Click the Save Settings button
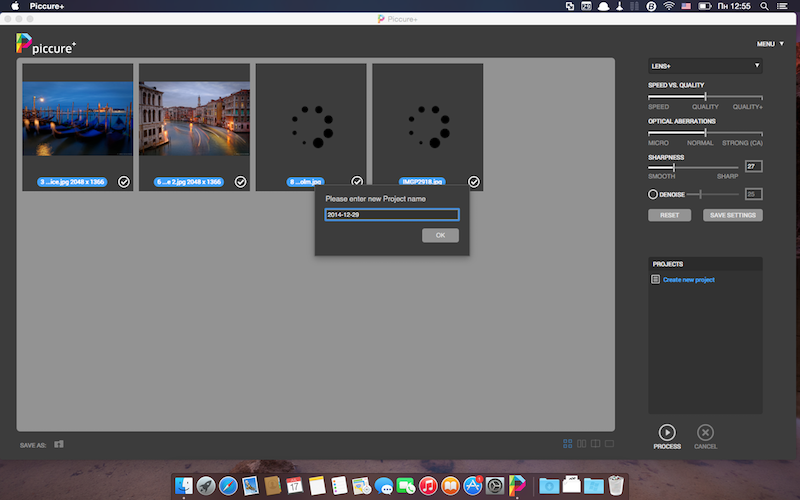Screen dimensions: 800x500 click(x=733, y=215)
